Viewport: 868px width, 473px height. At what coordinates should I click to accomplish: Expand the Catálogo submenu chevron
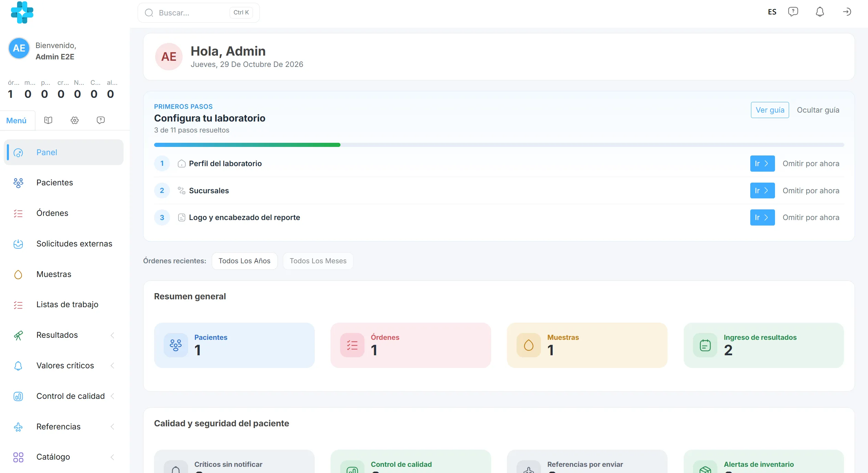click(112, 457)
